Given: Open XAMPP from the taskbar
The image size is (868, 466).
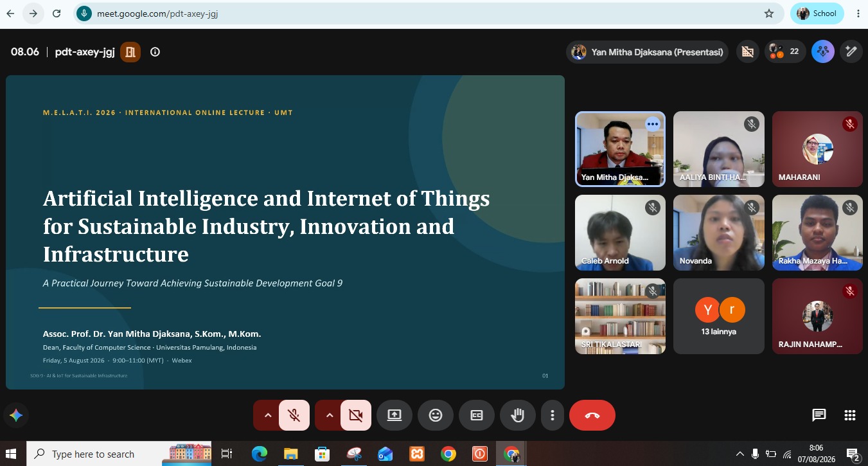Looking at the screenshot, I should tap(417, 454).
